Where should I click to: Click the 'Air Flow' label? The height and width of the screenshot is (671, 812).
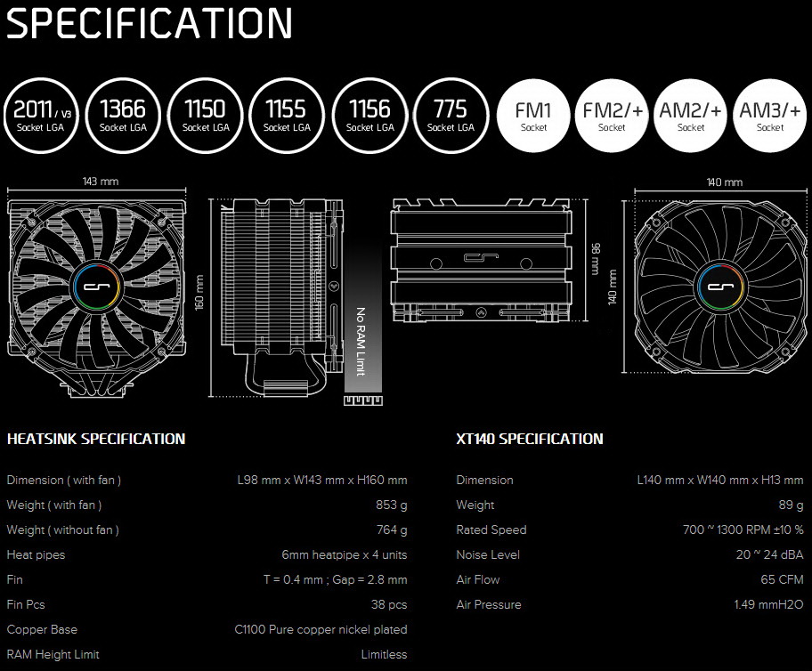(x=478, y=580)
